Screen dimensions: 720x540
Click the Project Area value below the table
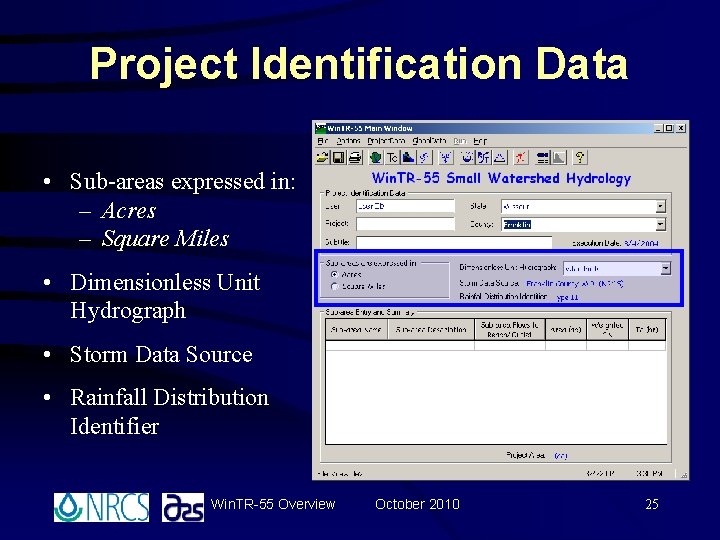(561, 456)
